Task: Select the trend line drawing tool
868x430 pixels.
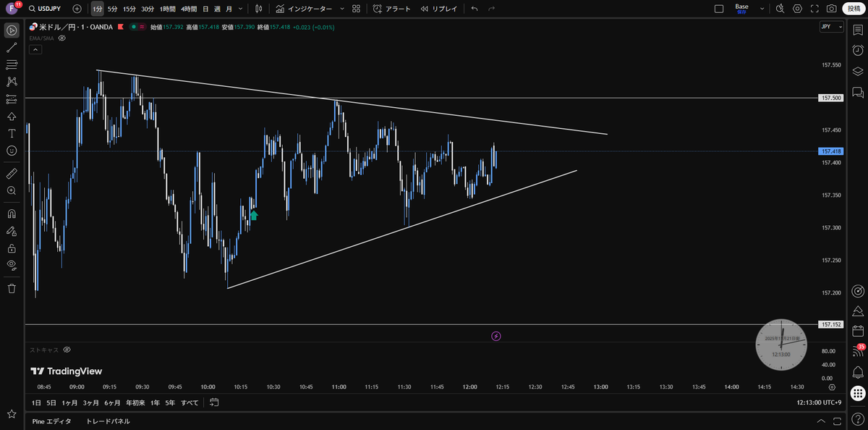Action: 12,47
